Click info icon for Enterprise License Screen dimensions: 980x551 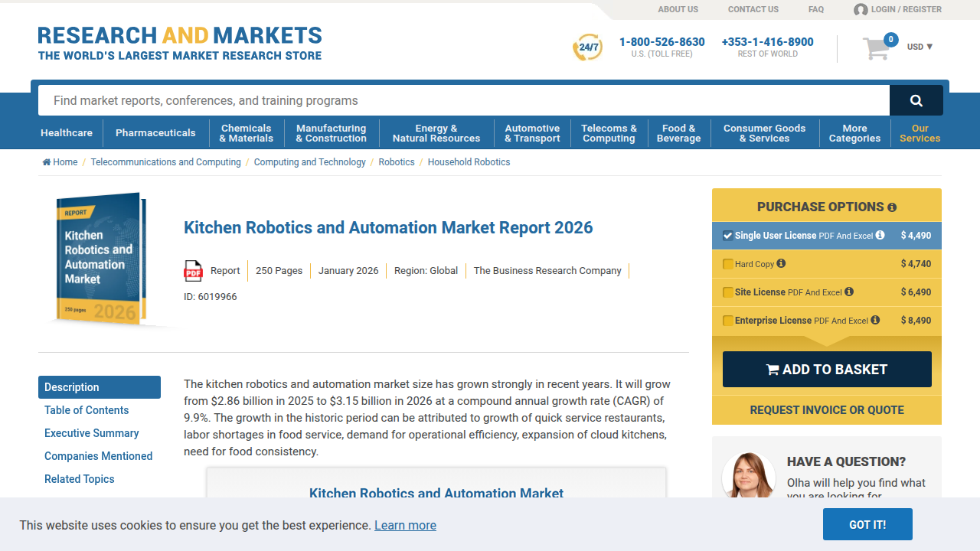(x=875, y=320)
